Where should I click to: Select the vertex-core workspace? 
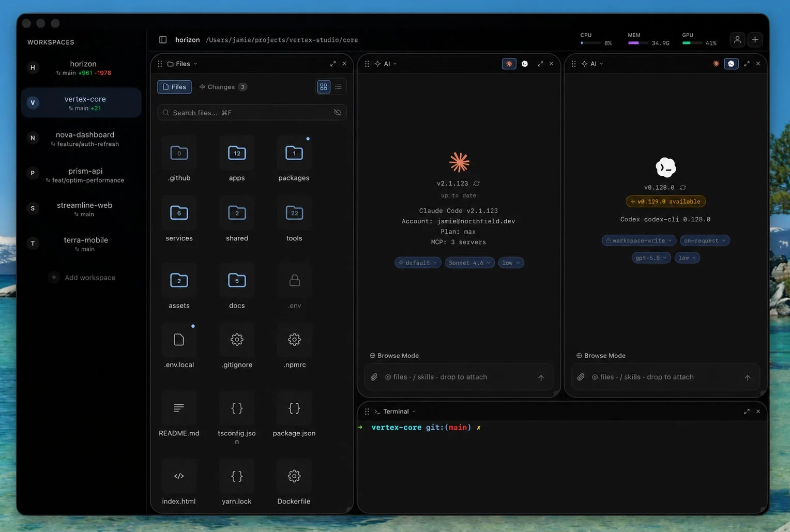81,103
